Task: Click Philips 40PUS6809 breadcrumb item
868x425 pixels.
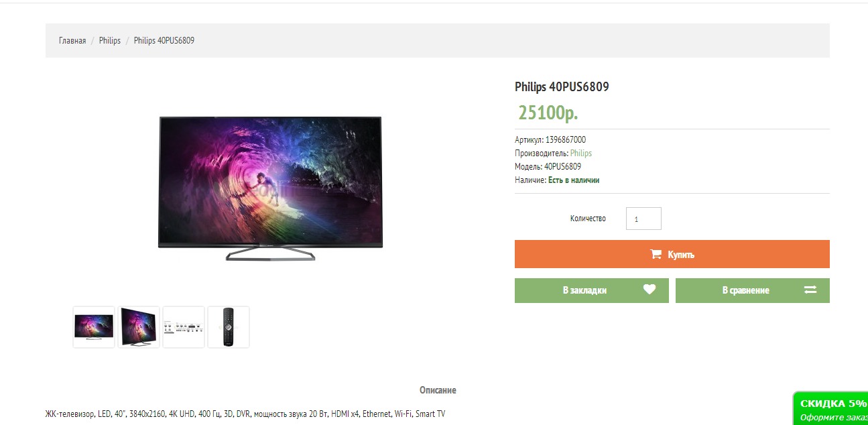Action: pyautogui.click(x=164, y=40)
